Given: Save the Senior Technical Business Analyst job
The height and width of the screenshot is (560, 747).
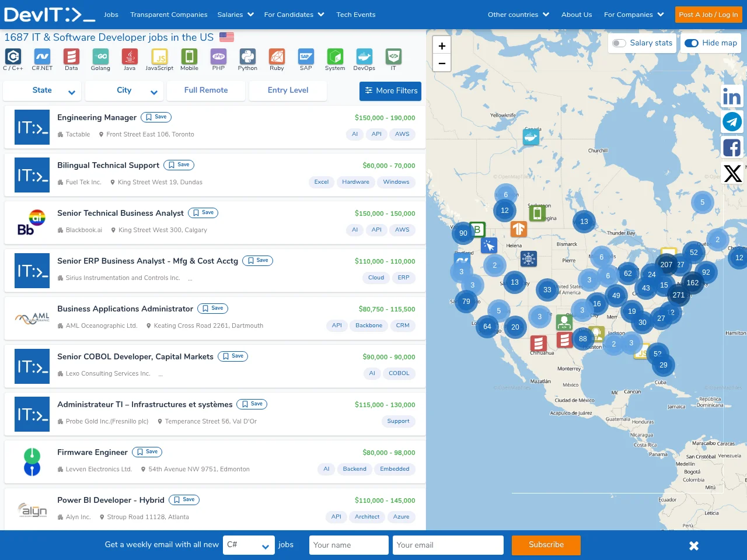Looking at the screenshot, I should [203, 213].
